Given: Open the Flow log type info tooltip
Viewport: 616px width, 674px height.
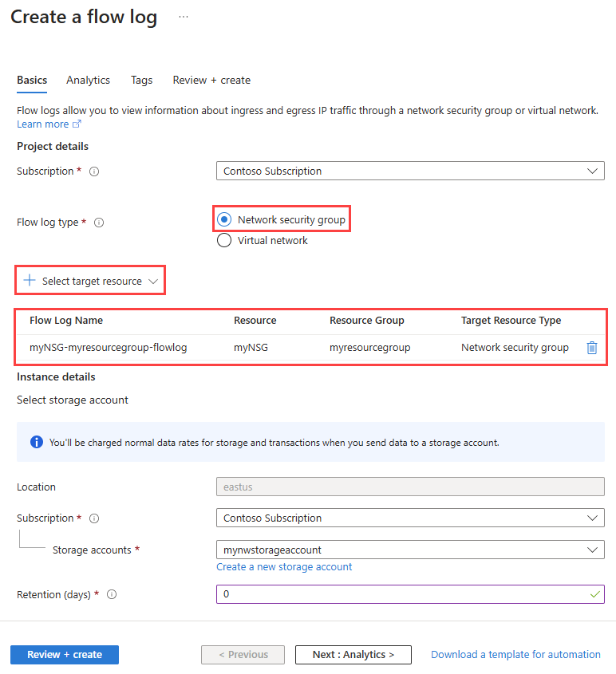Looking at the screenshot, I should 98,222.
